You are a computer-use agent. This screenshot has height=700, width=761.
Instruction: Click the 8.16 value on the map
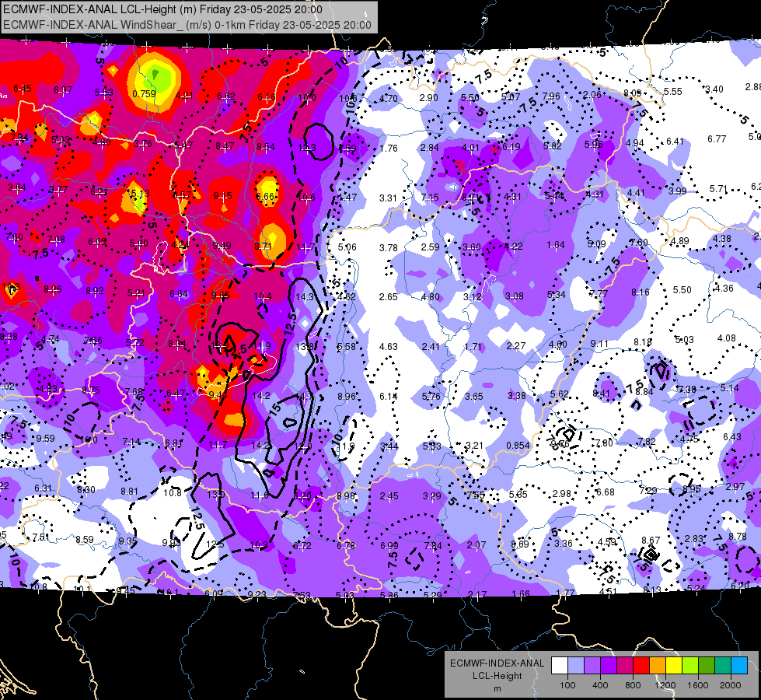pyautogui.click(x=641, y=292)
